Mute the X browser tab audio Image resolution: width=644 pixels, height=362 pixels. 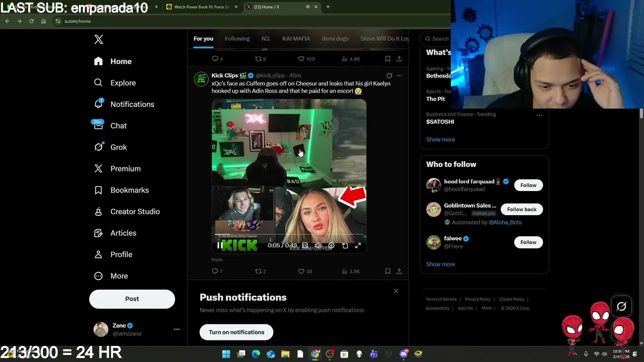307,7
